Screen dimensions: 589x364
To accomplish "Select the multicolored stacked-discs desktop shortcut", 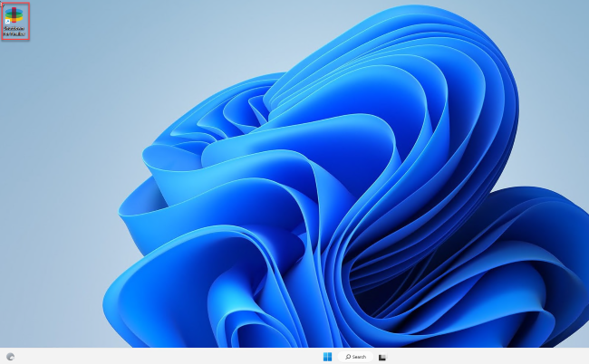I will pyautogui.click(x=14, y=21).
